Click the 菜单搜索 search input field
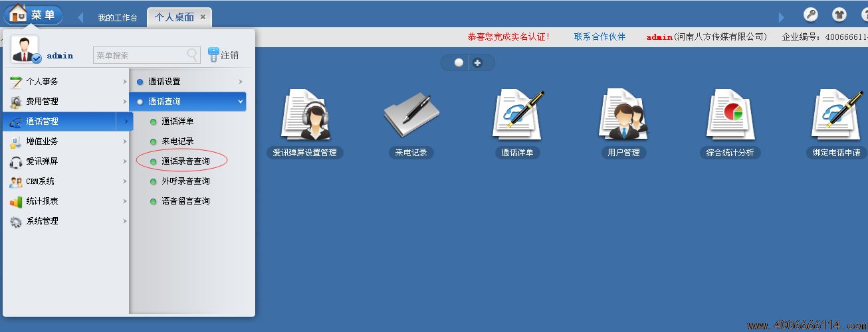 tap(140, 55)
